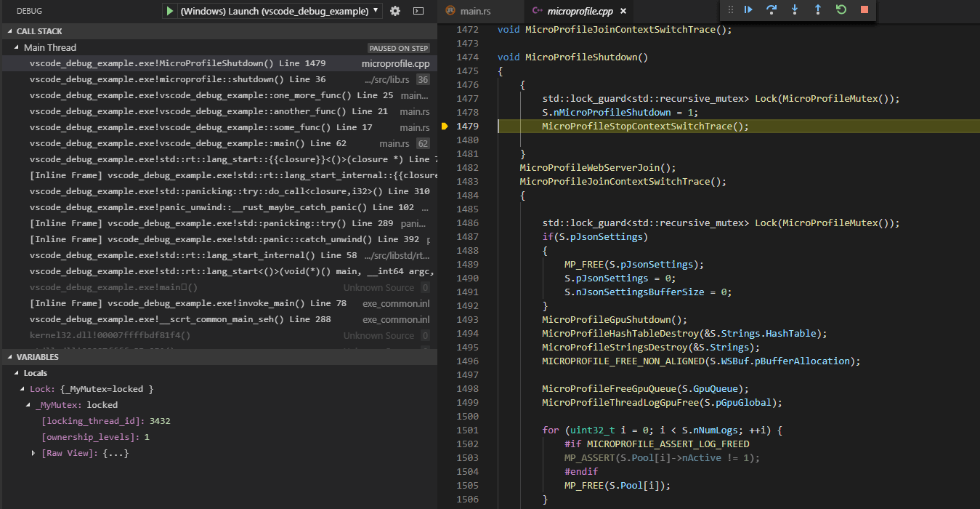Select the some_func frame in the call stack

218,127
